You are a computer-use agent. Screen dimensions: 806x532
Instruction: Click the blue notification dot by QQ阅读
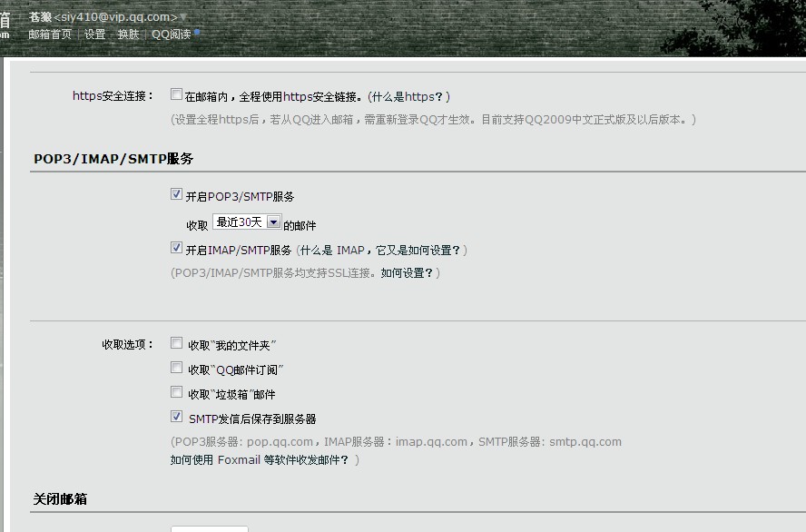coord(196,32)
